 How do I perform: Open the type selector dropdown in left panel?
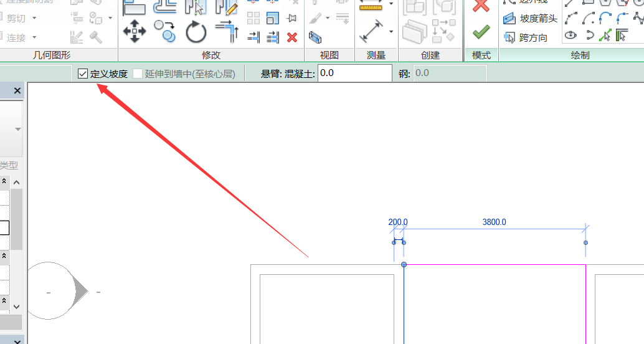(17, 129)
